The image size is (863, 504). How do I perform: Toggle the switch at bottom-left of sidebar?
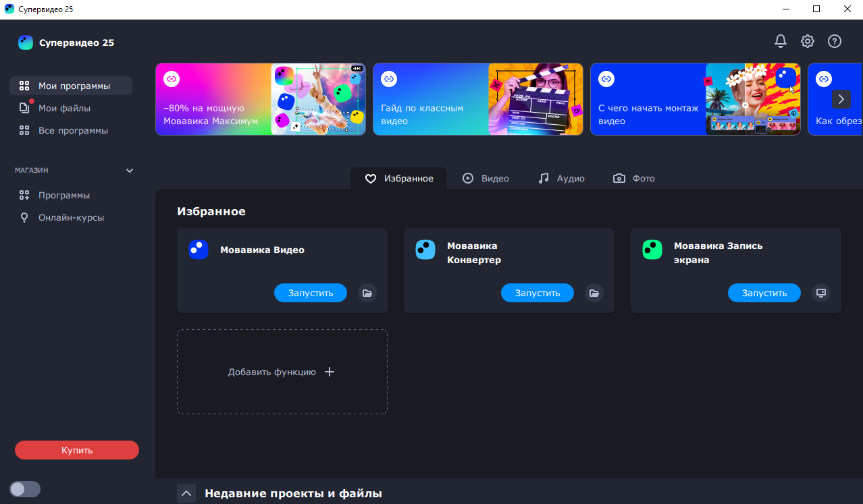[x=25, y=489]
